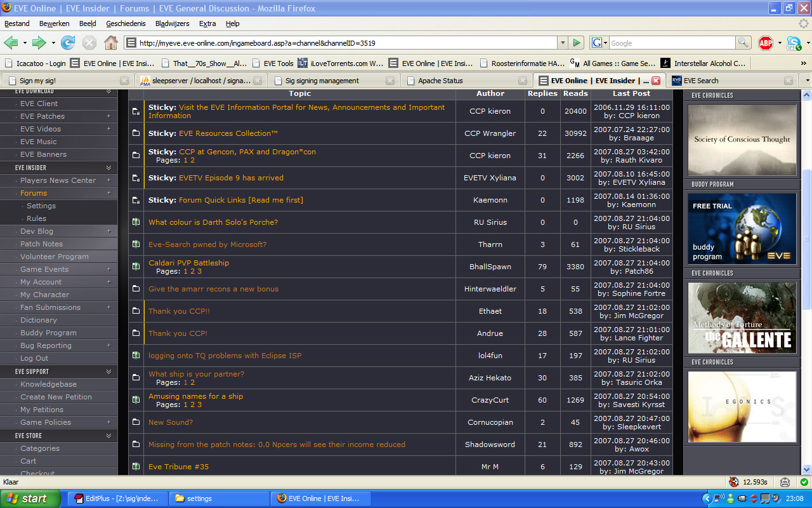This screenshot has height=508, width=812.
Task: Open the list-all-tabs dropdown arrow
Action: coord(807,81)
